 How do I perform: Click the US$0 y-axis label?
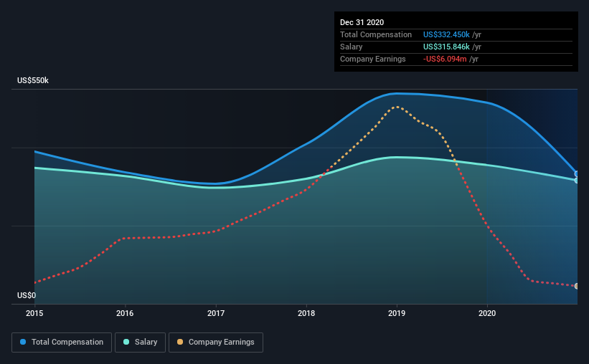(x=27, y=296)
